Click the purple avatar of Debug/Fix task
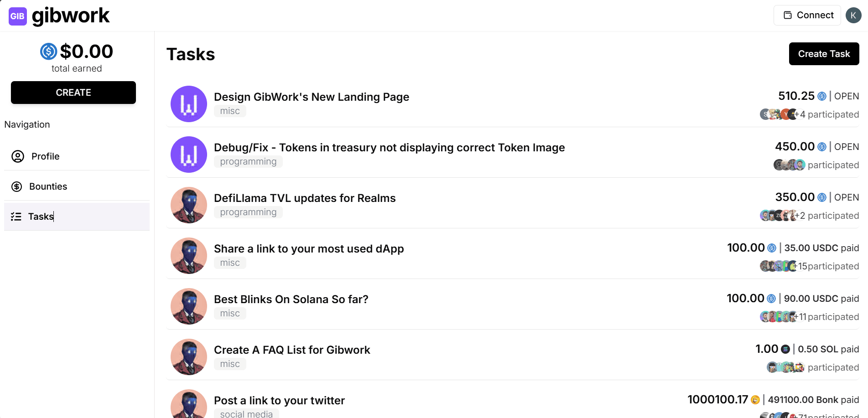 pos(189,155)
